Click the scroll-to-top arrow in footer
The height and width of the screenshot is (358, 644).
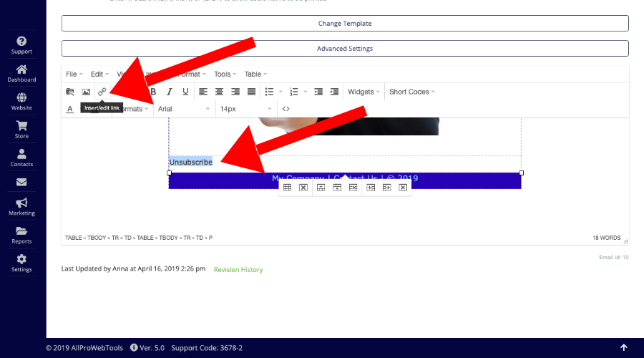point(623,347)
